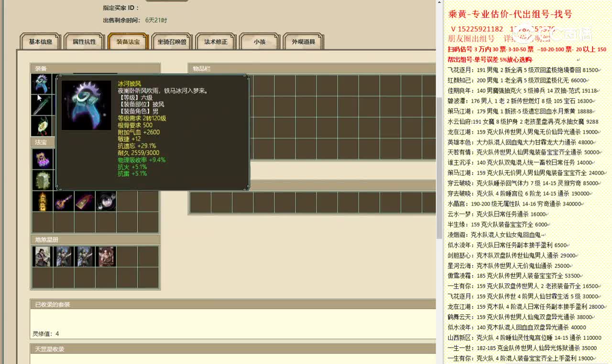Switch to the 外观道具 tab

click(x=304, y=42)
